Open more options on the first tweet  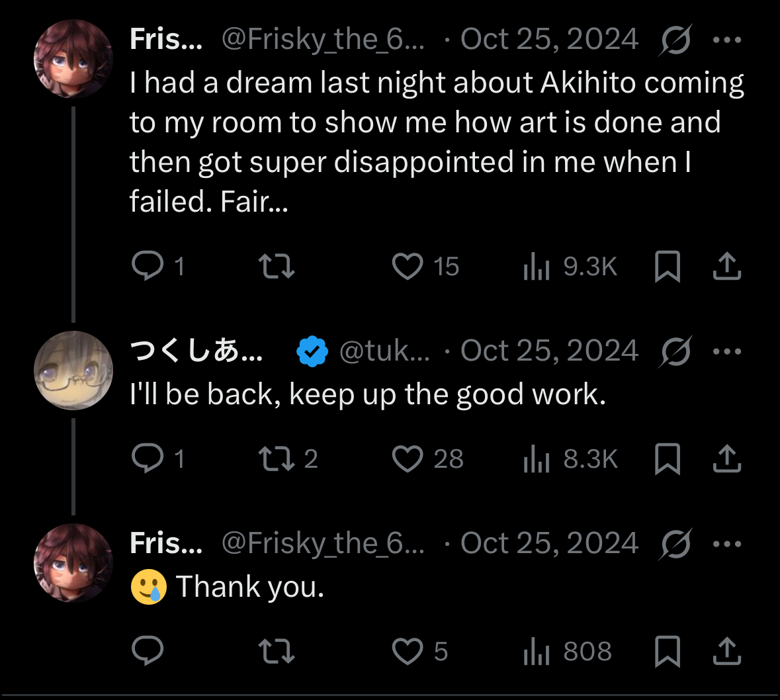[x=727, y=40]
